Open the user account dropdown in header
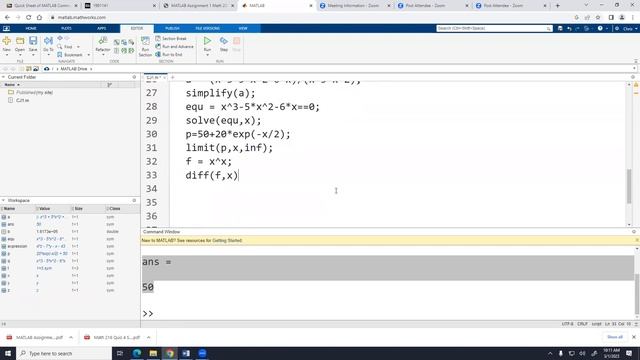640x360 pixels. (629, 29)
